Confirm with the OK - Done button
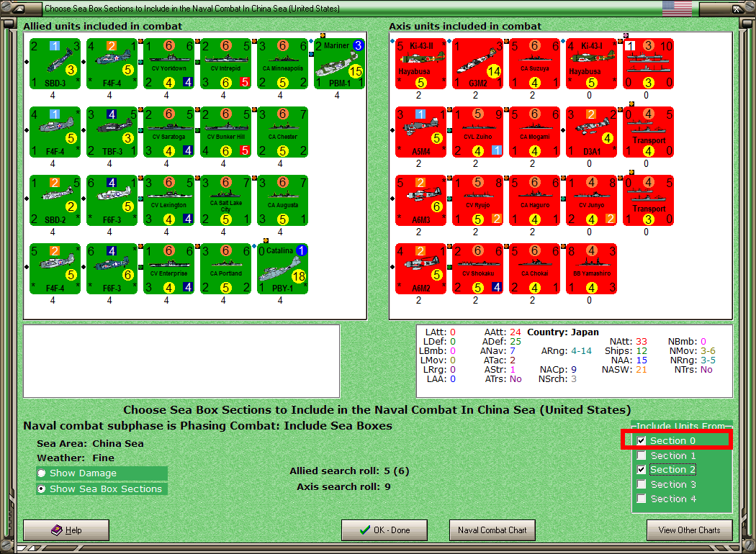This screenshot has width=756, height=554. coord(384,530)
